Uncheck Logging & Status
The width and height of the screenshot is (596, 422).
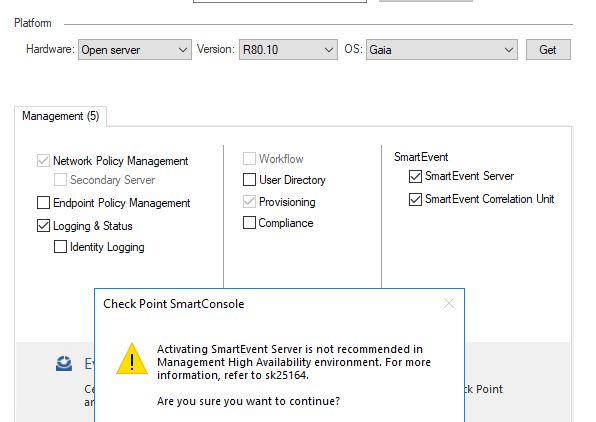point(43,225)
